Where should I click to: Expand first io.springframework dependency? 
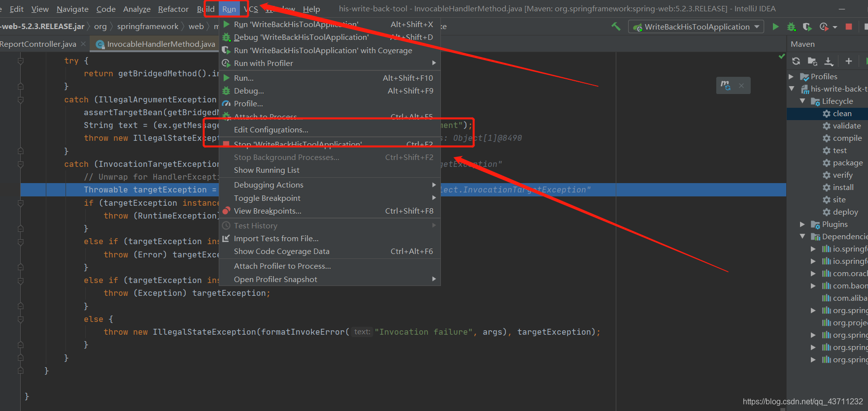click(813, 249)
